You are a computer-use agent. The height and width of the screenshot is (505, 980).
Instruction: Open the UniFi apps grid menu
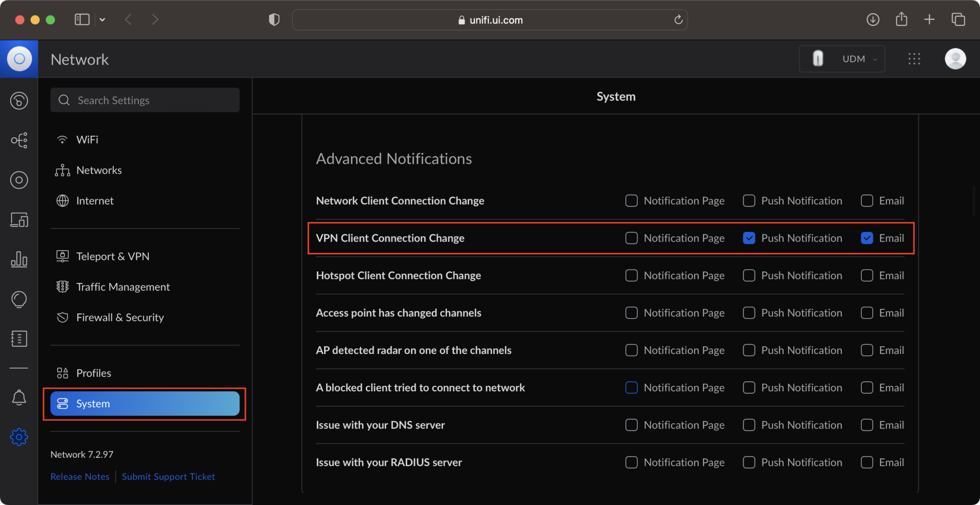[914, 59]
